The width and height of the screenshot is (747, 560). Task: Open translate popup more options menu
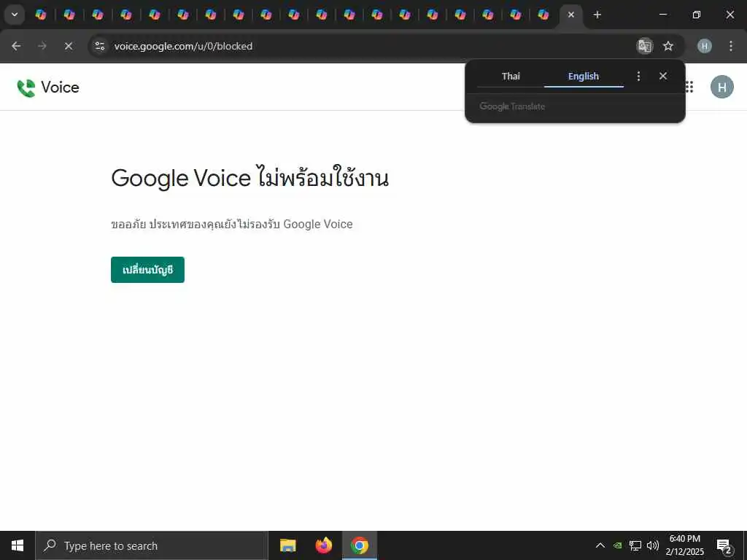[638, 76]
